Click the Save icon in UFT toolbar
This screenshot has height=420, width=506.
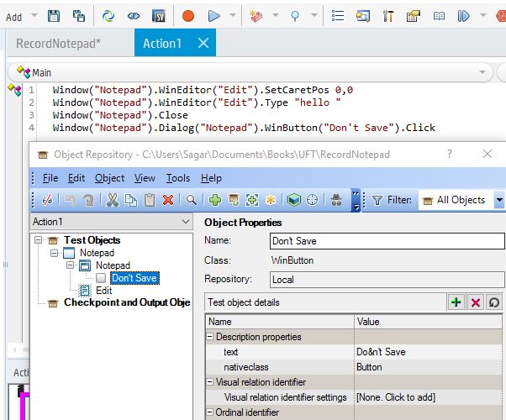click(54, 15)
